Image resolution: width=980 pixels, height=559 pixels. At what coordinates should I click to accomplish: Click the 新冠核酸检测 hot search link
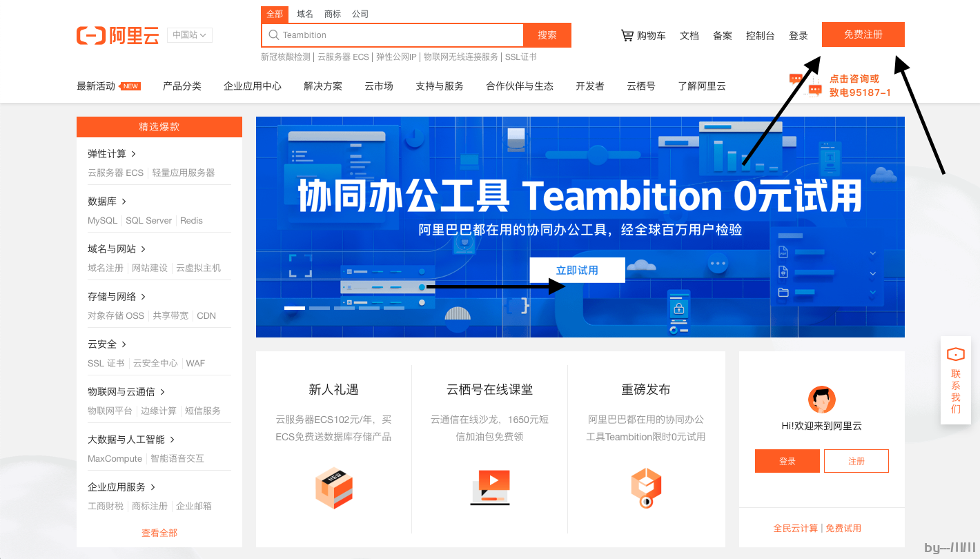(x=286, y=57)
